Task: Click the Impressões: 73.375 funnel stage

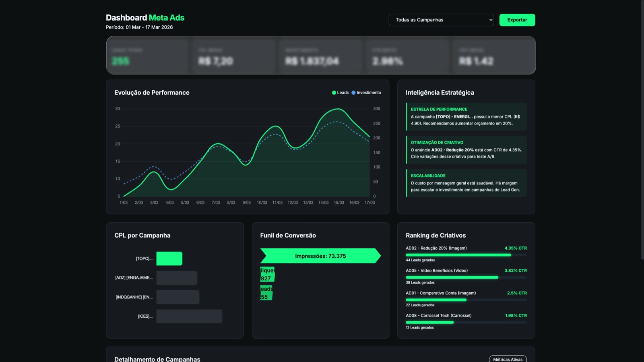Action: pos(320,256)
